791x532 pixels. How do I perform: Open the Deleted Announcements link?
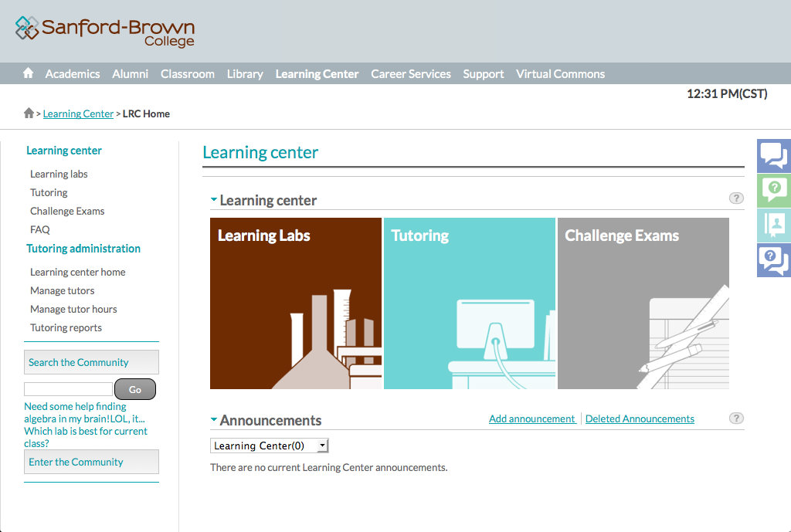(640, 418)
